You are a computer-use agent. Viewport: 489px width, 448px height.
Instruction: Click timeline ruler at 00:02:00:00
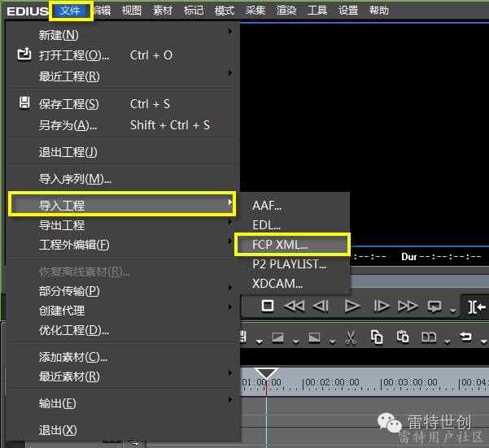tap(332, 382)
